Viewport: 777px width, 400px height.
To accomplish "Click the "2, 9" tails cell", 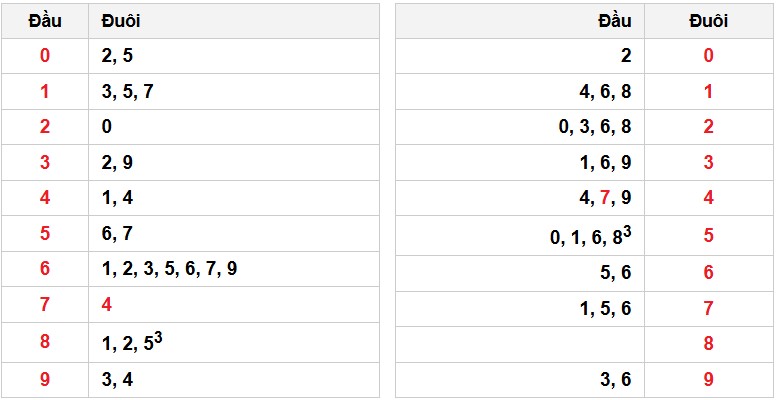I will coord(117,162).
